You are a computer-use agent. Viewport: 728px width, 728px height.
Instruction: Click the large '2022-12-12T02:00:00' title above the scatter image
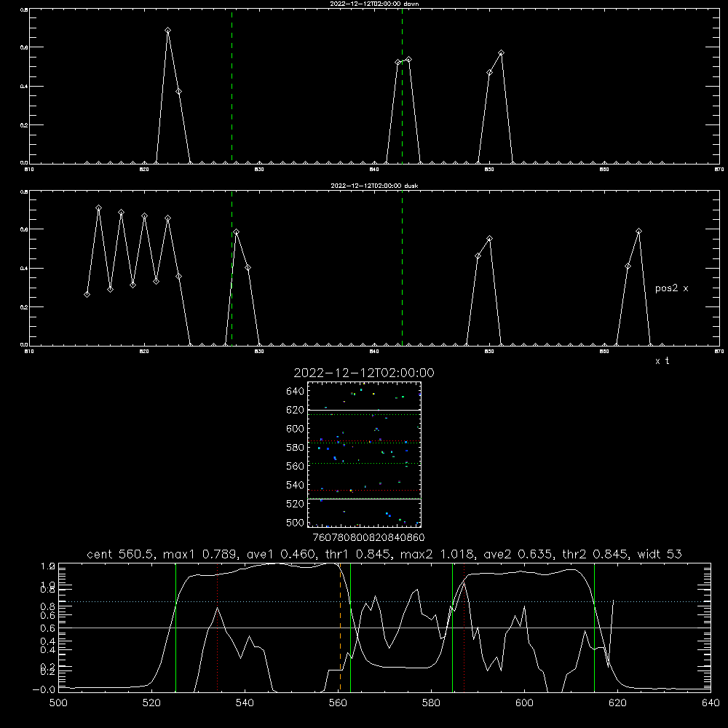tap(364, 373)
